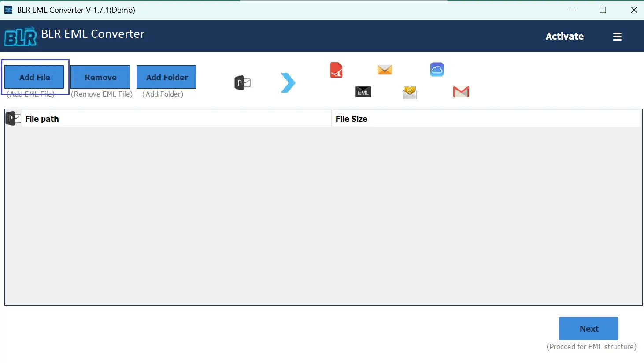Click the Add Folder button
The image size is (644, 363).
click(166, 77)
